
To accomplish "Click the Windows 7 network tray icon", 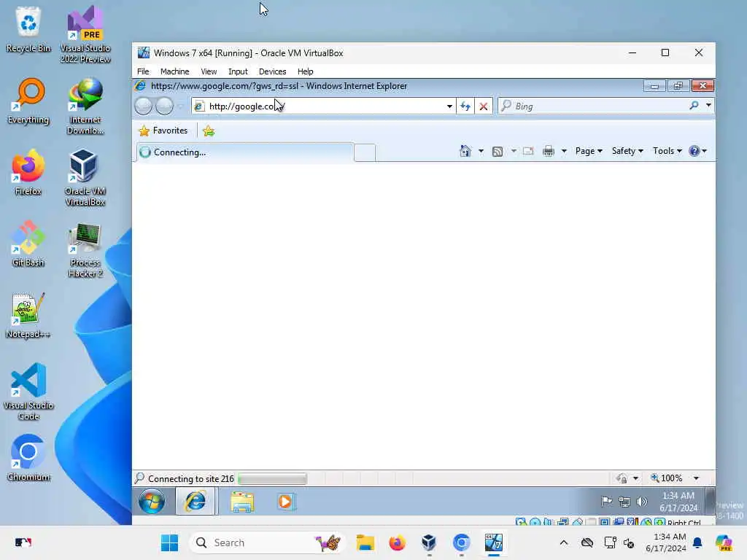I will pyautogui.click(x=624, y=502).
